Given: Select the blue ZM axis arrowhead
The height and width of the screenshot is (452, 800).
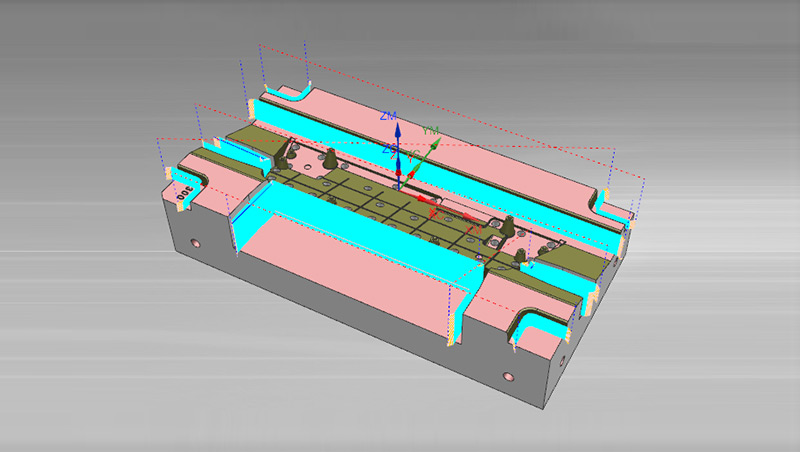Looking at the screenshot, I should pos(397,130).
